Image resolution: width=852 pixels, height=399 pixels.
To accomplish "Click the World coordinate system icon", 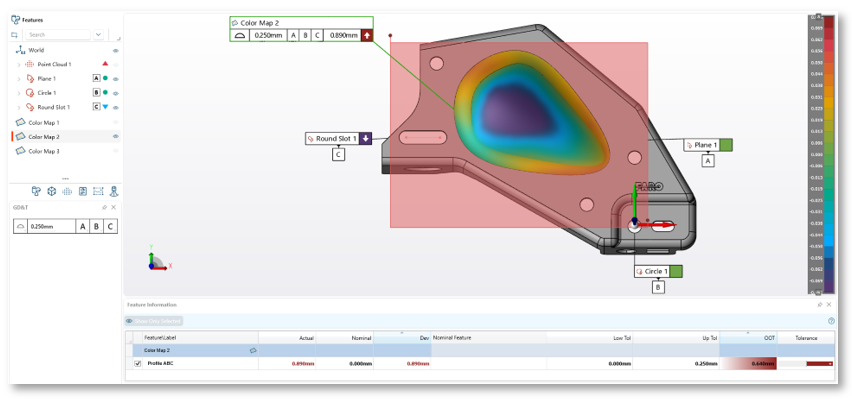I will pos(21,50).
